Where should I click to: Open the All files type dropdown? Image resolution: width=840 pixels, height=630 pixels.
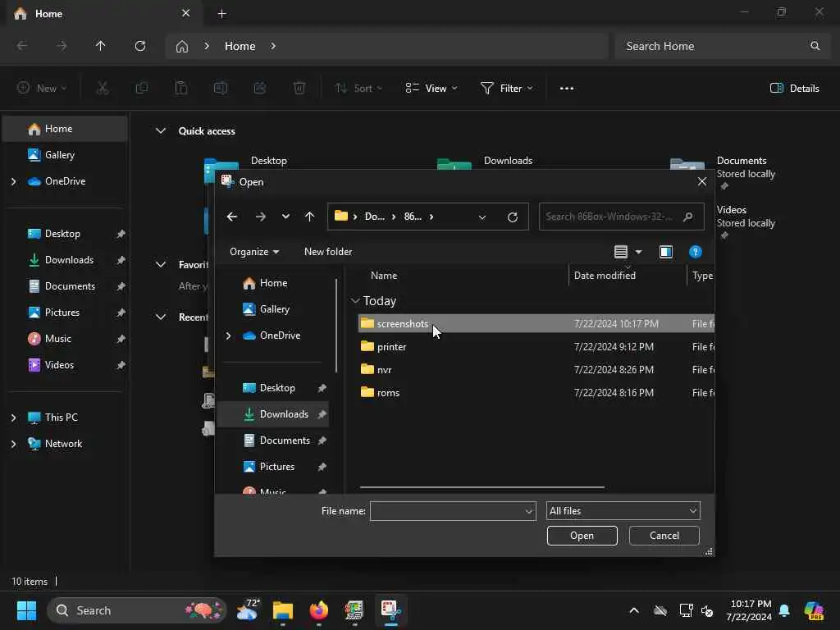point(623,511)
